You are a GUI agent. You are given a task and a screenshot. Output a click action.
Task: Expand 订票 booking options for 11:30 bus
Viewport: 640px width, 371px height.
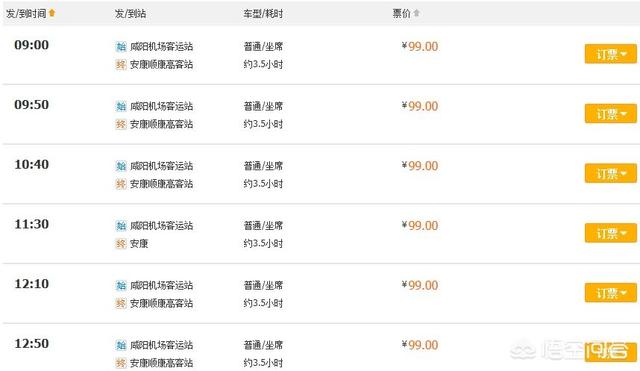(611, 233)
